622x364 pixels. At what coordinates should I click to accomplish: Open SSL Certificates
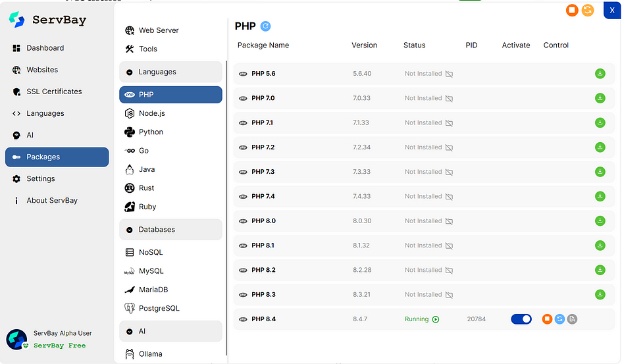pos(57,91)
